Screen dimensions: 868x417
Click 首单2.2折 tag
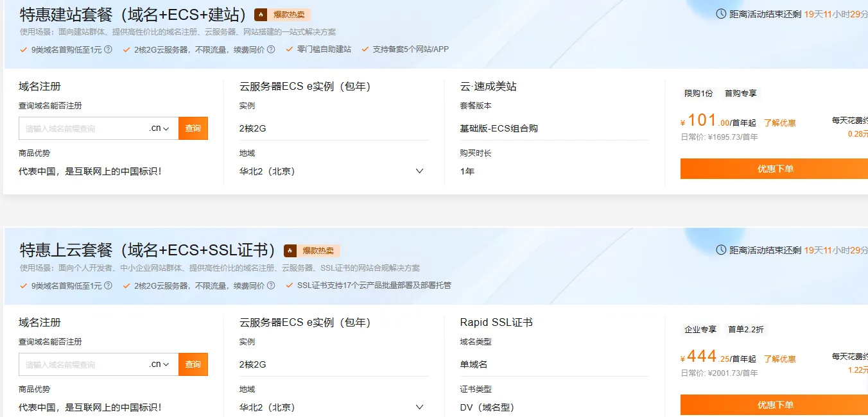tap(746, 329)
